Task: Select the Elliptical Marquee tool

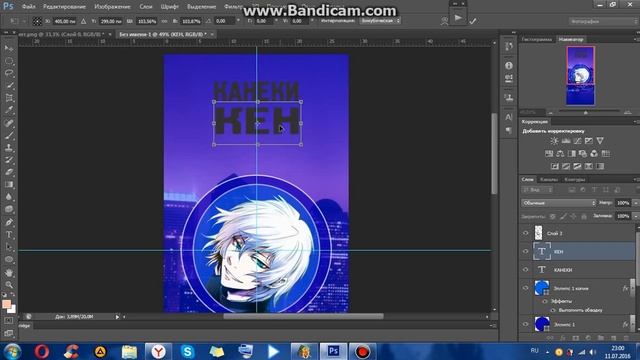Action: (9, 61)
